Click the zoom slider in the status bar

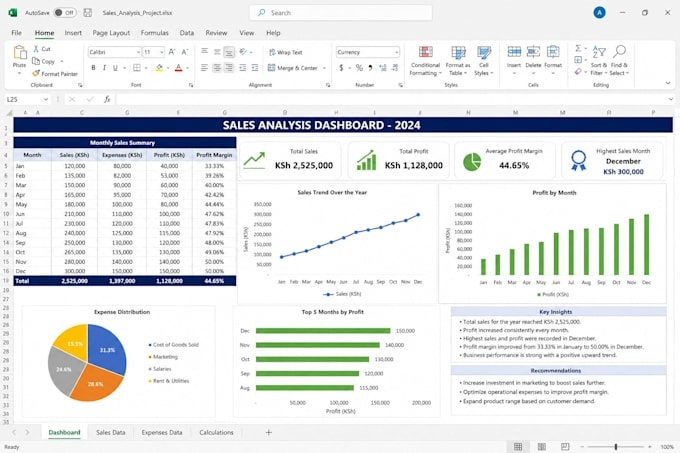(615, 446)
